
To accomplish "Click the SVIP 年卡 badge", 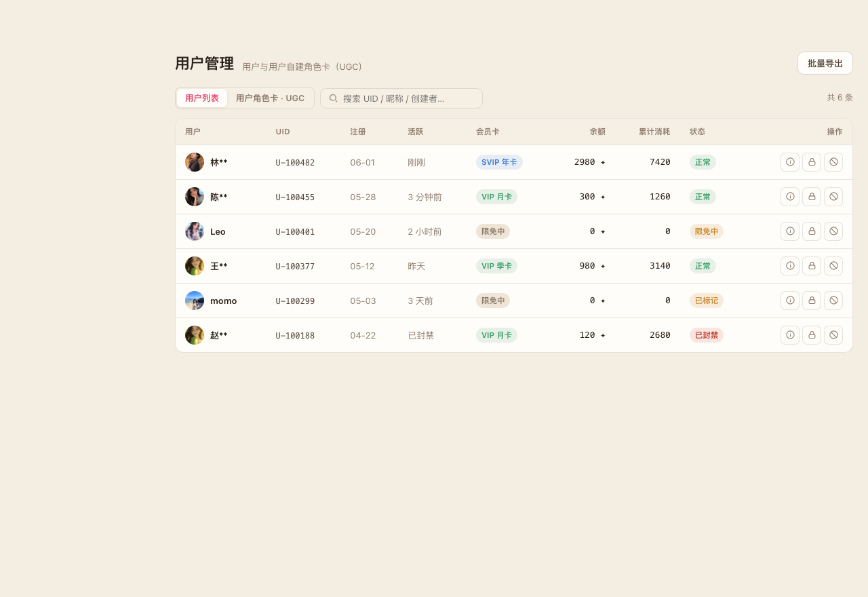I will tap(499, 162).
